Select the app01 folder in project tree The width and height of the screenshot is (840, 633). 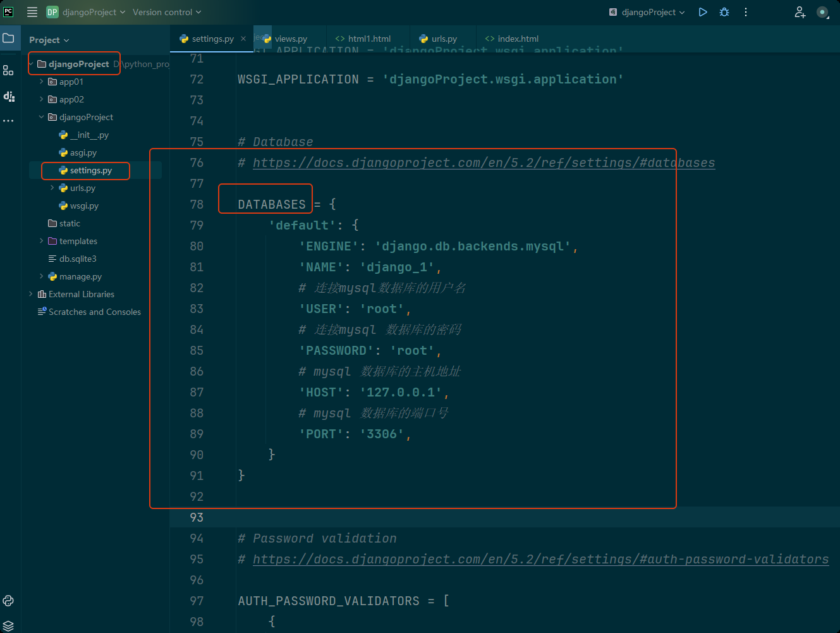click(71, 82)
